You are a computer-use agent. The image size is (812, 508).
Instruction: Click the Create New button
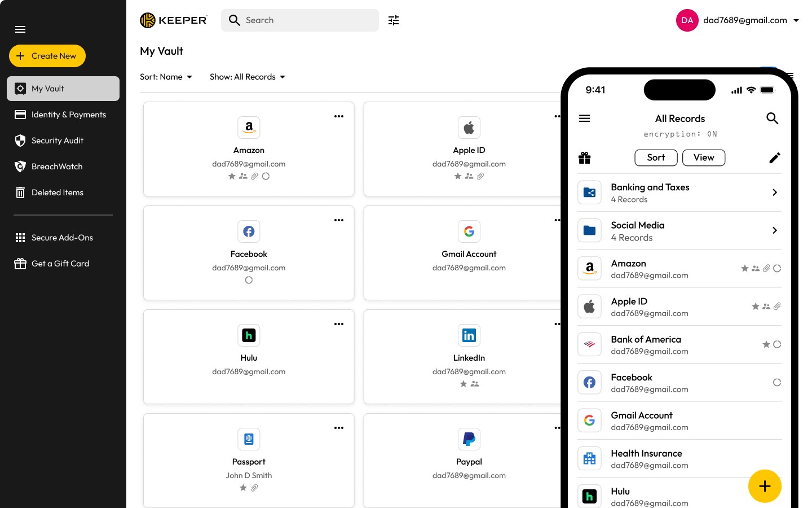coord(47,56)
